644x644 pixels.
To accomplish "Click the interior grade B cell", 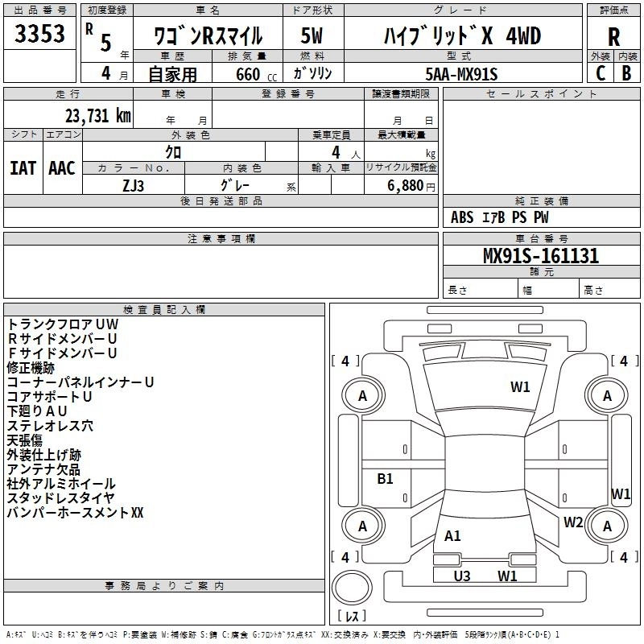I will coord(626,72).
